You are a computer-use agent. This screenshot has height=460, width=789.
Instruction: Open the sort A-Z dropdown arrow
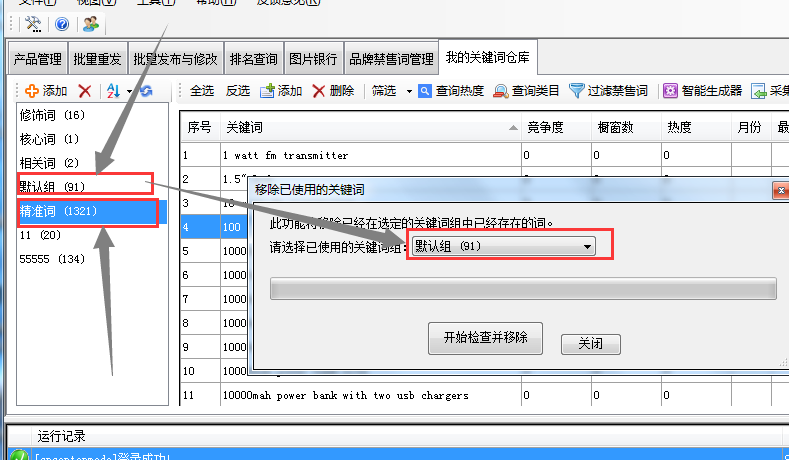pos(129,91)
